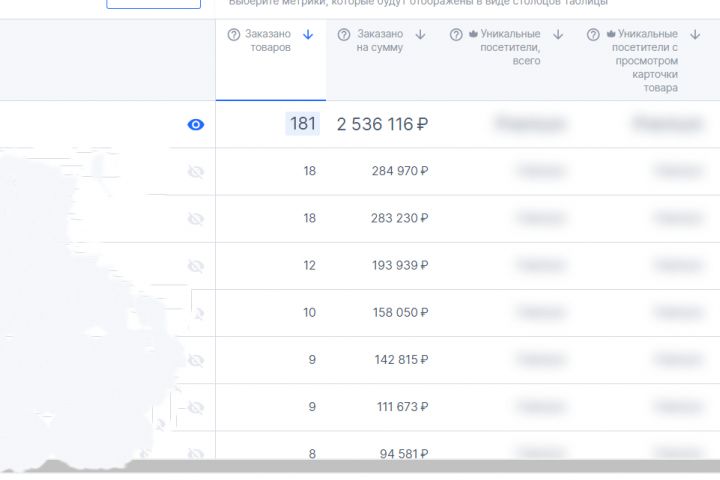Sort by Уникальные посетители, всего arrow

click(558, 34)
